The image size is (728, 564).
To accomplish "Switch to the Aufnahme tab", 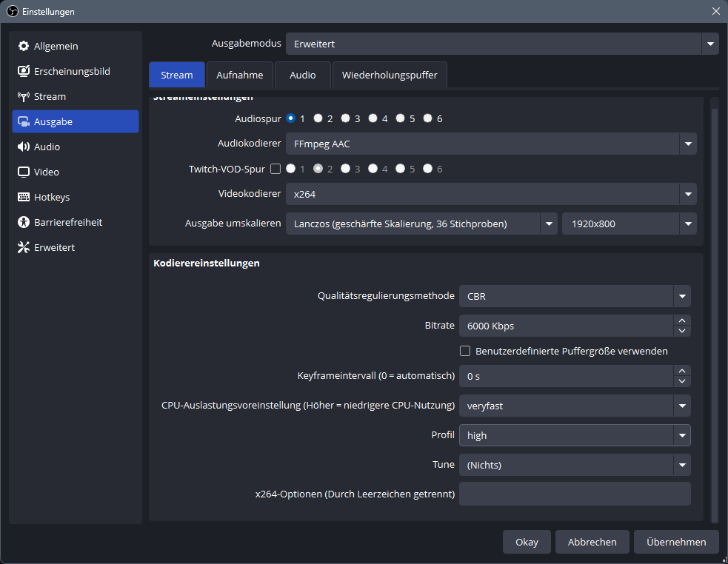I will [x=239, y=75].
